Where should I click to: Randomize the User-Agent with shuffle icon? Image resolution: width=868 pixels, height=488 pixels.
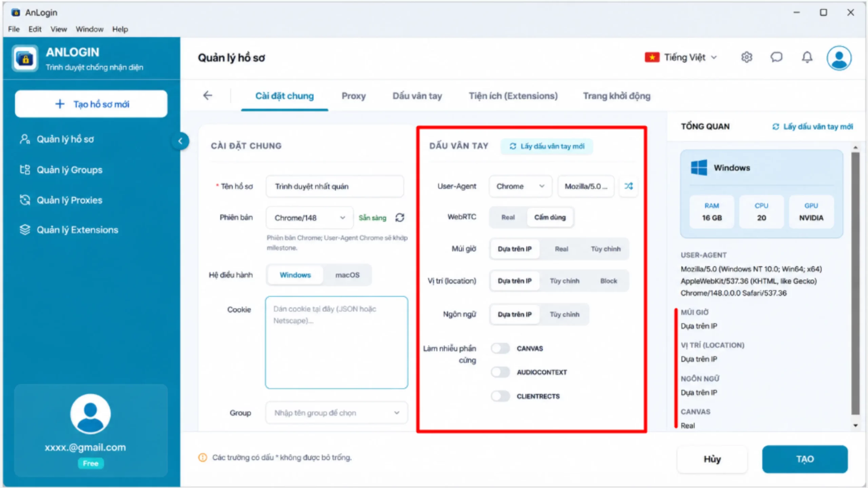coord(629,186)
